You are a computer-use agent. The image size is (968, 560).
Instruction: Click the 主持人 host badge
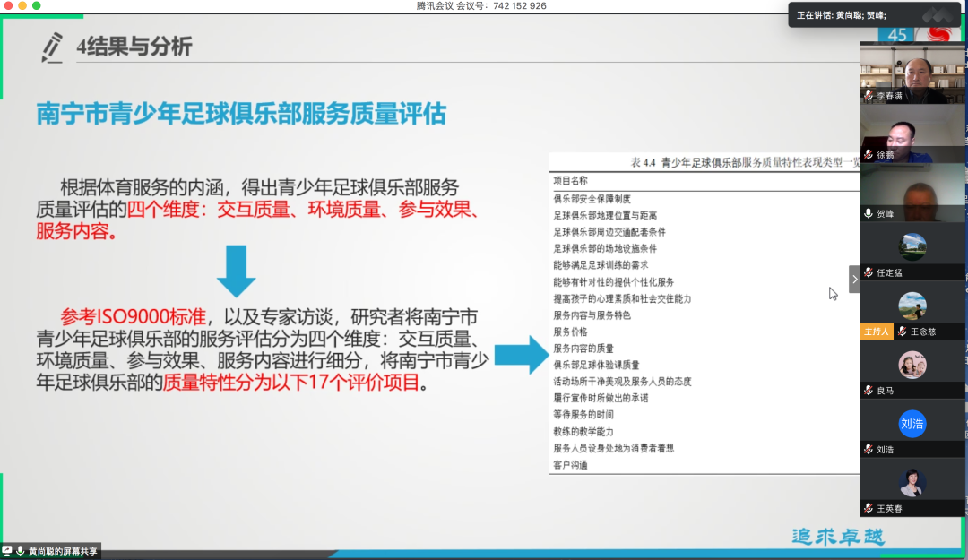[x=877, y=332]
